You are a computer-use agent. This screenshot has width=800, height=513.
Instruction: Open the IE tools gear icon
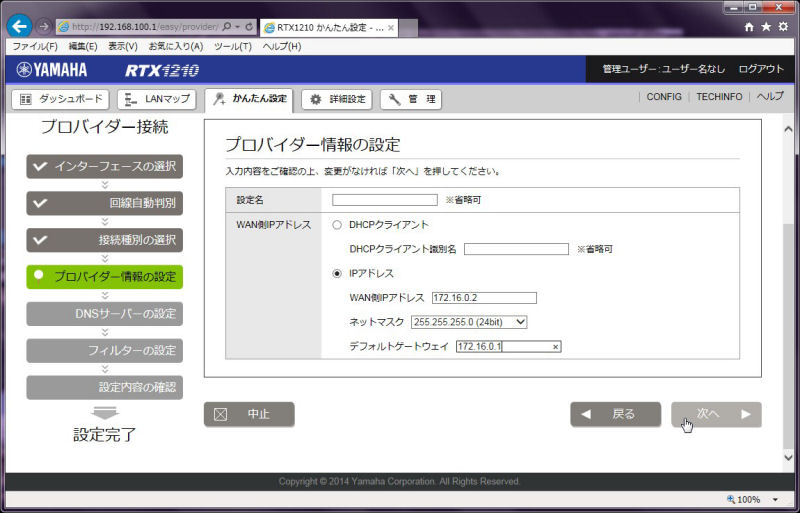point(783,27)
